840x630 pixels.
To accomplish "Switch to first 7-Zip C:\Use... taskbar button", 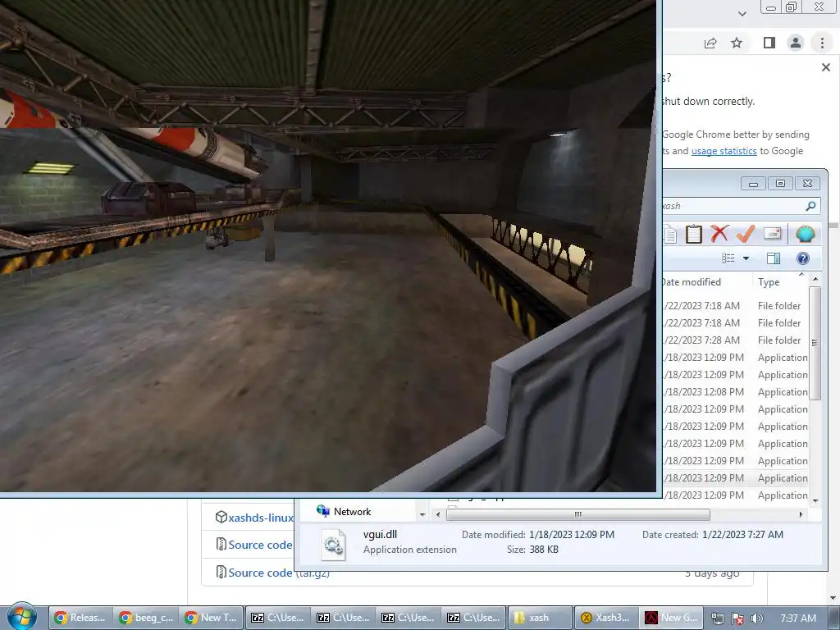I will pos(277,618).
